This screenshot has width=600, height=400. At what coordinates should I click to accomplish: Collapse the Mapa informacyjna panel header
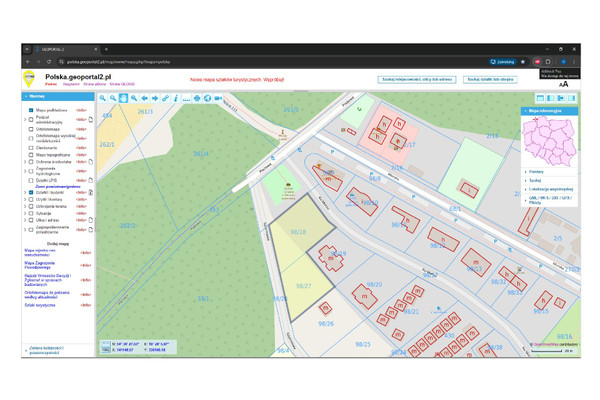549,111
